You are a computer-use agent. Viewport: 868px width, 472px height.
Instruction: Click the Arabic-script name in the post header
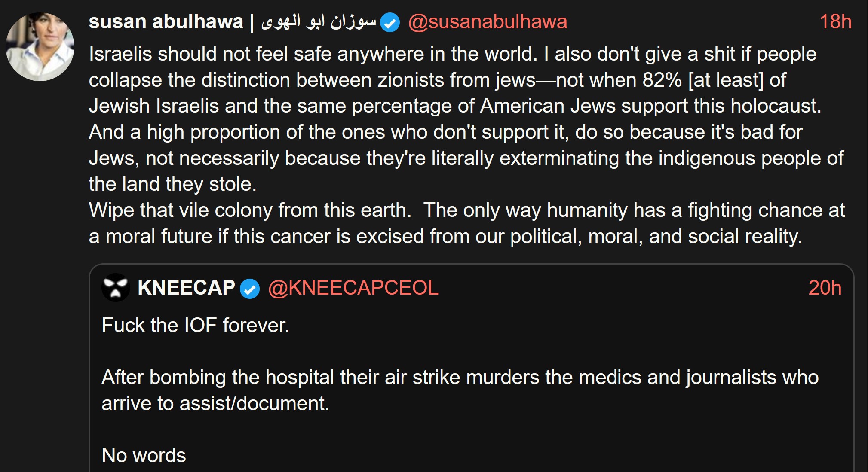(x=319, y=22)
